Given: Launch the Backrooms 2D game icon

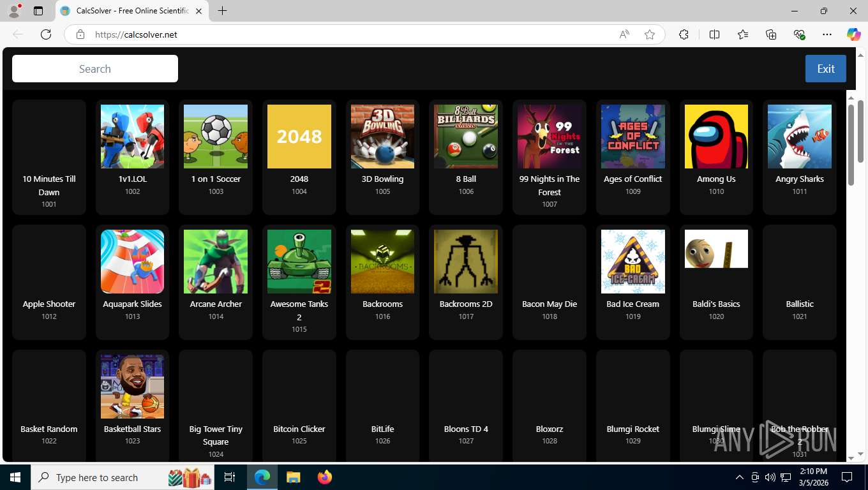Looking at the screenshot, I should [466, 262].
